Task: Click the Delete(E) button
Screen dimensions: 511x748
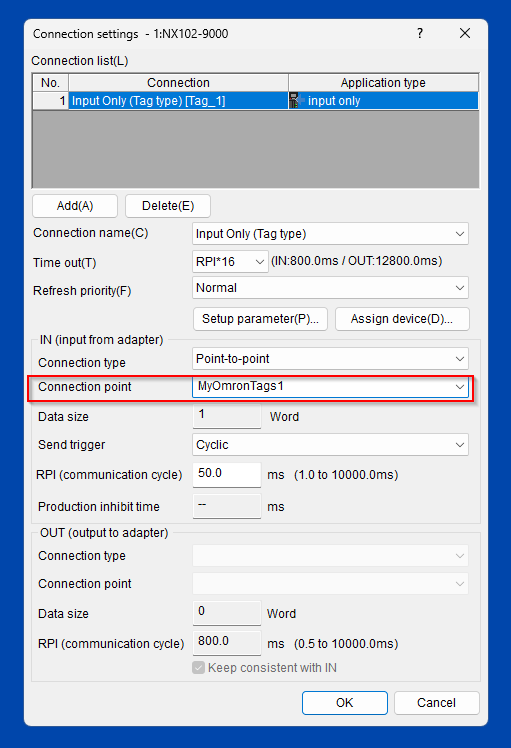Action: click(168, 206)
